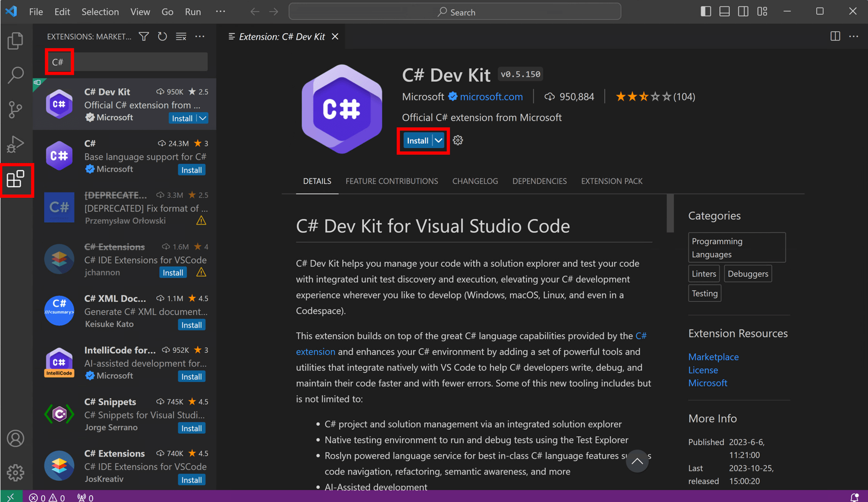This screenshot has width=868, height=502.
Task: Click the Split Editor icon above the details pane
Action: (x=835, y=37)
